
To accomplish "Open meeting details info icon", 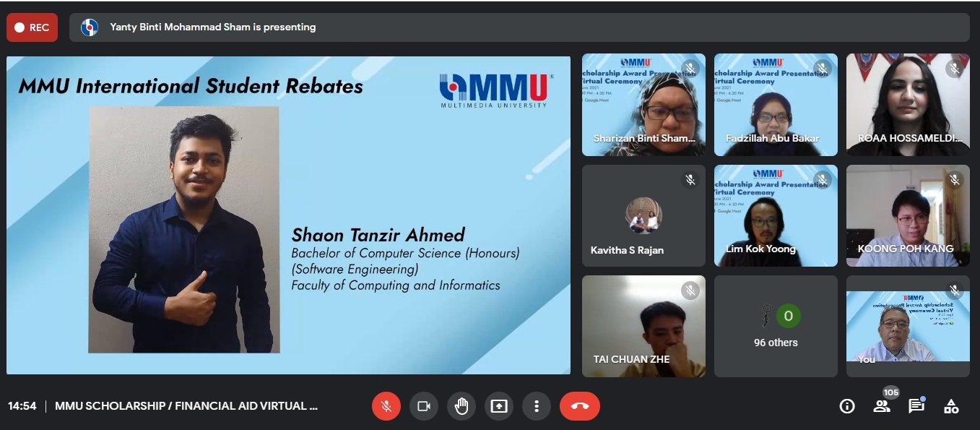I will pos(847,406).
